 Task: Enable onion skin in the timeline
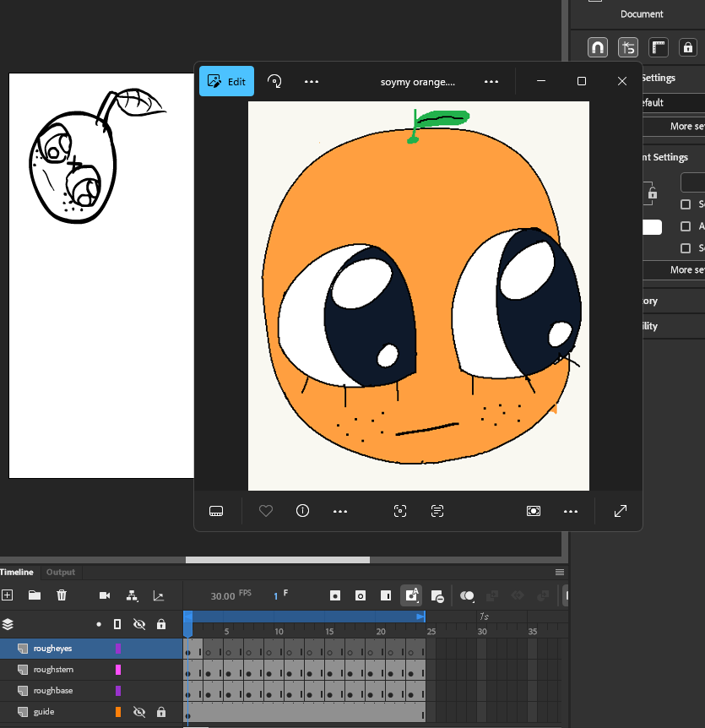[x=467, y=595]
